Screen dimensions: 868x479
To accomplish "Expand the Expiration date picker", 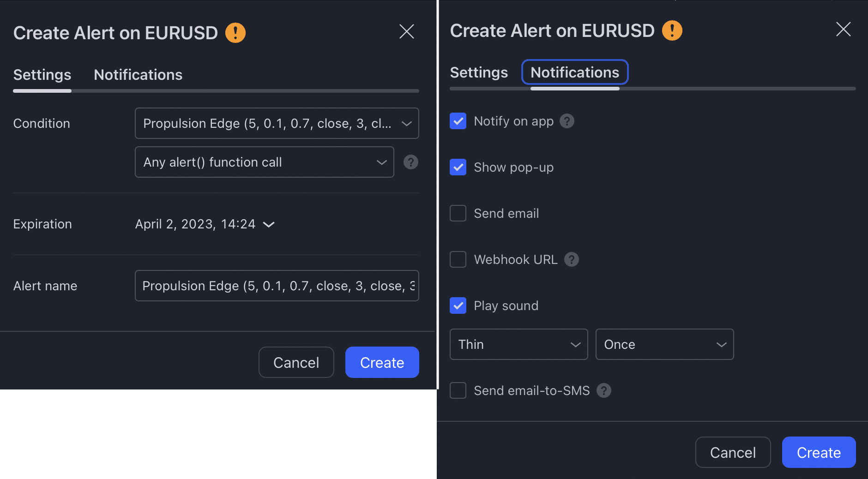I will pos(205,224).
